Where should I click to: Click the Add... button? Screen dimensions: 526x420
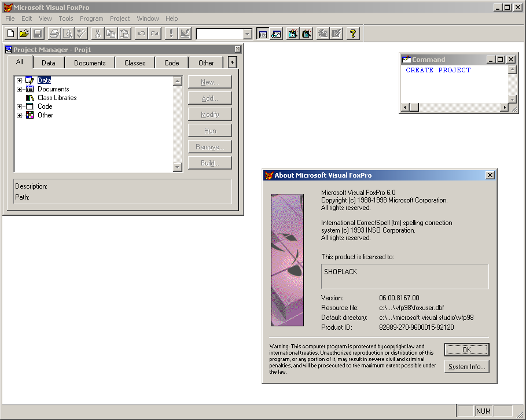[209, 98]
